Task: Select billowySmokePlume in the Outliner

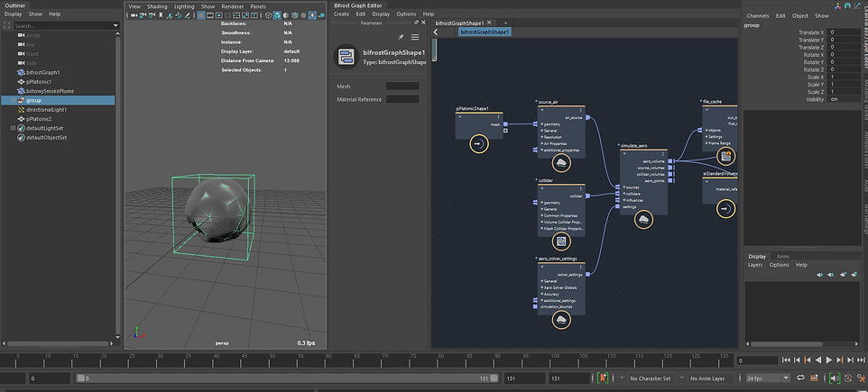Action: tap(50, 91)
